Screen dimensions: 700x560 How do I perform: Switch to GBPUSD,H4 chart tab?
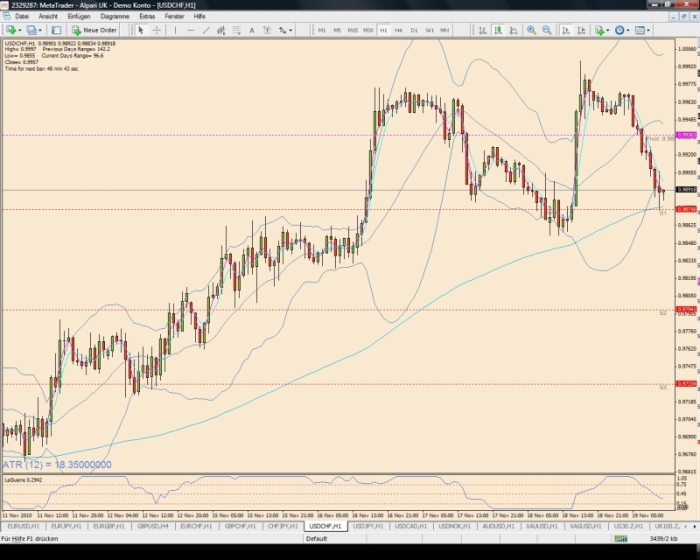pos(153,526)
